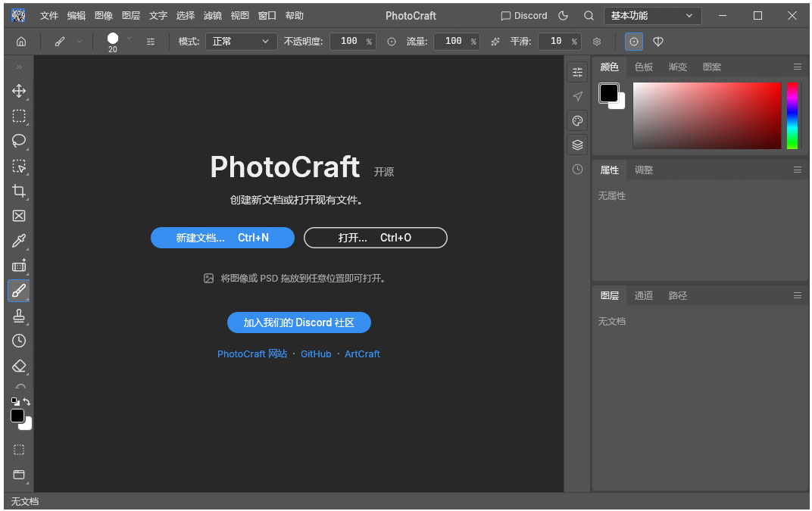
Task: Open the 模式 blend mode dropdown
Action: [x=241, y=42]
